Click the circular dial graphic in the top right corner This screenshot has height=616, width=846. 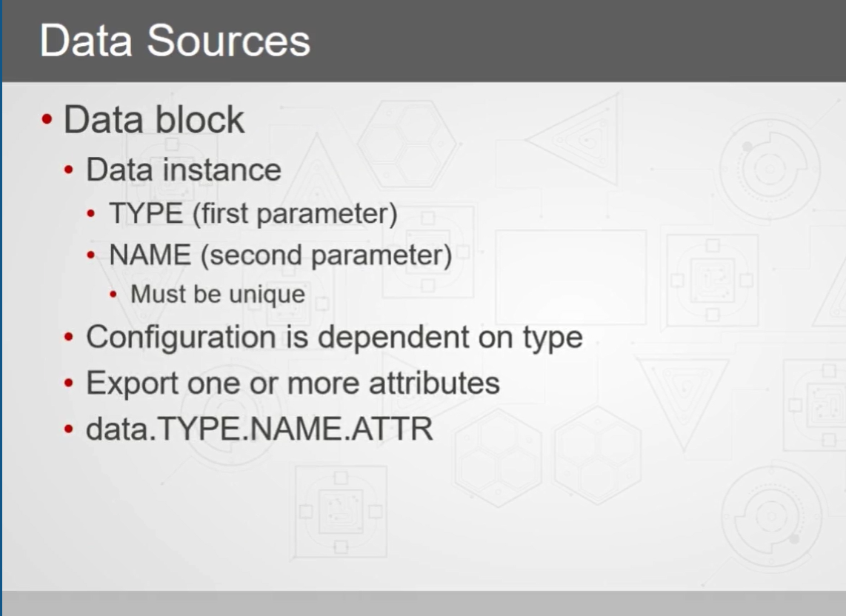click(x=770, y=168)
